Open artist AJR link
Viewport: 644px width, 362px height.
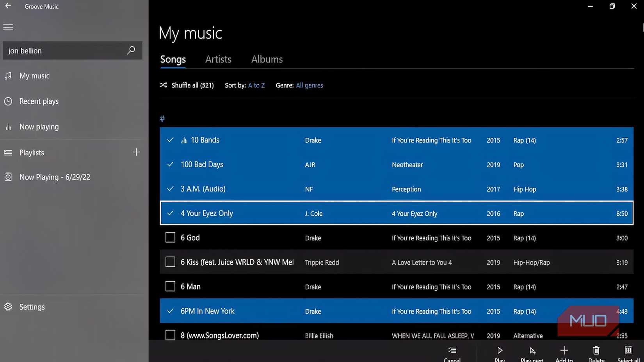coord(310,165)
